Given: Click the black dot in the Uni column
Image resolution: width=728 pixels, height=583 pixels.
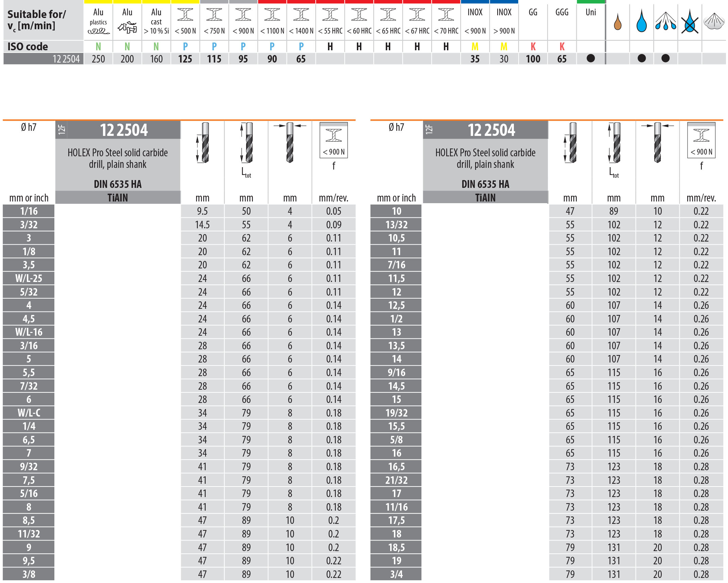Looking at the screenshot, I should click(591, 58).
